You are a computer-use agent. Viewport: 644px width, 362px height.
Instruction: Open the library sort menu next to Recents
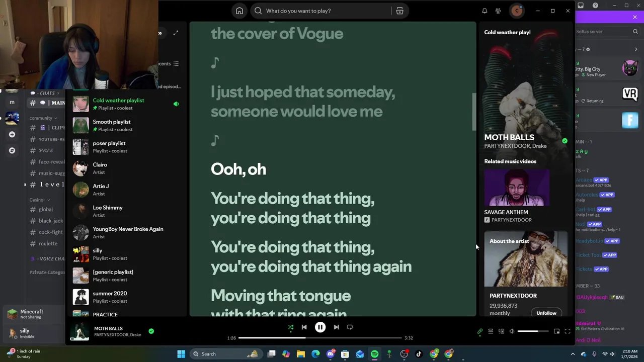point(176,64)
